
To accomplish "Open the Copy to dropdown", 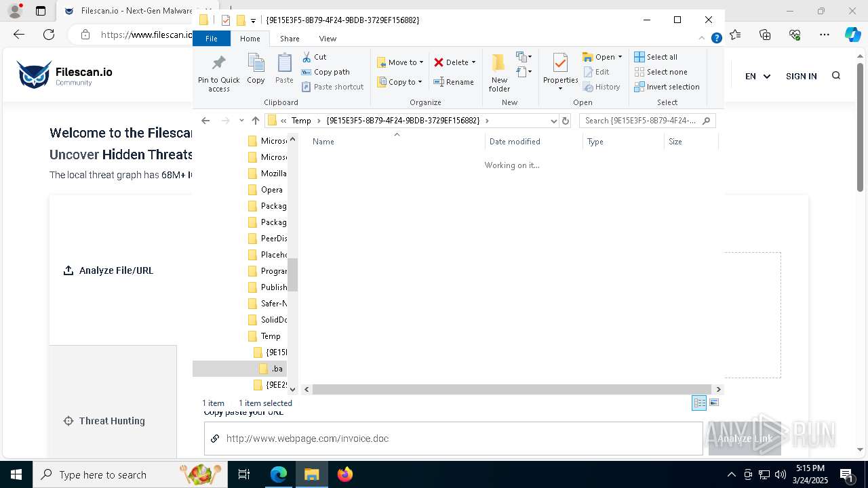I will 400,82.
